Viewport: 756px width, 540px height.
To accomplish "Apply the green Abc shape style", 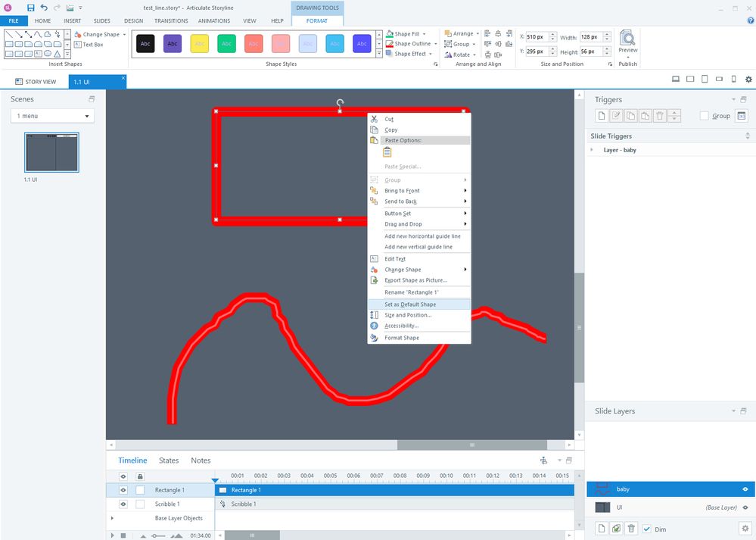I will (x=226, y=43).
